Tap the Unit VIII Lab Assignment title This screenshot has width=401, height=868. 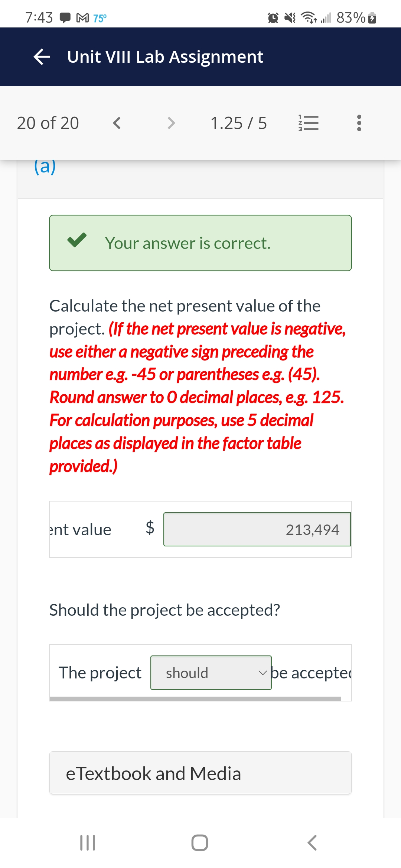pos(165,57)
